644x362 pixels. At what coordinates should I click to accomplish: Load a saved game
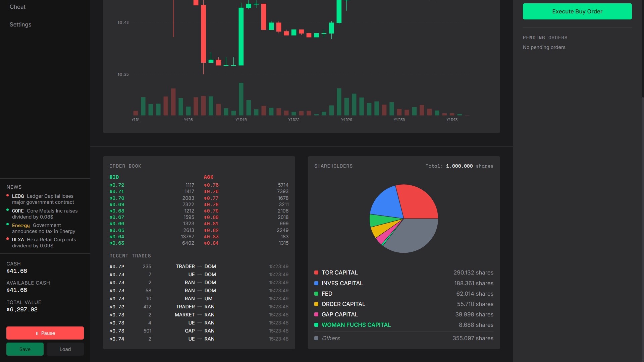pyautogui.click(x=65, y=349)
